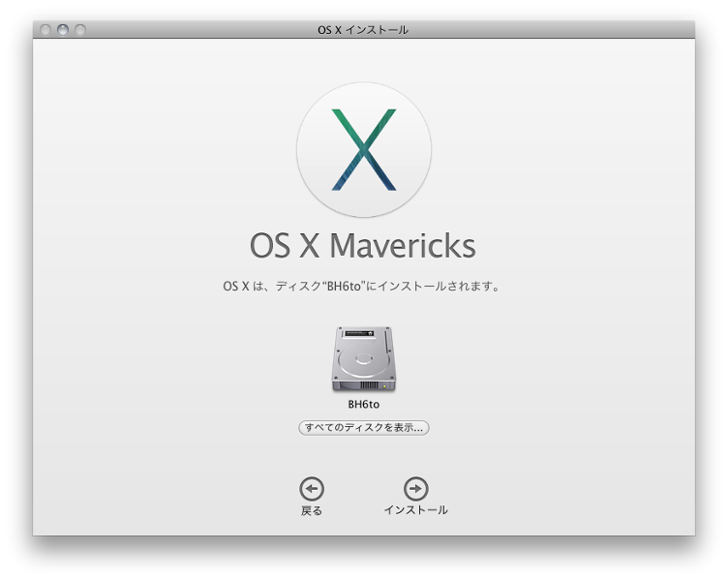Show all disks with すべてのディスクを表示 button
728x581 pixels.
coord(364,427)
